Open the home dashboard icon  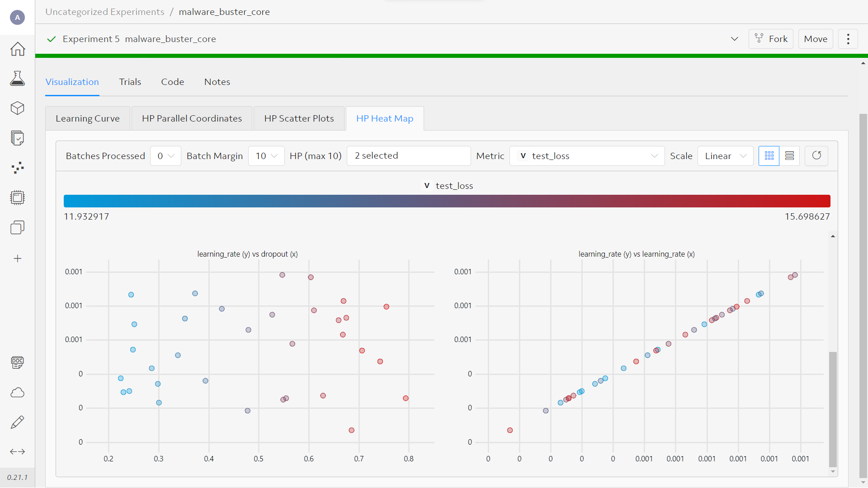coord(18,49)
